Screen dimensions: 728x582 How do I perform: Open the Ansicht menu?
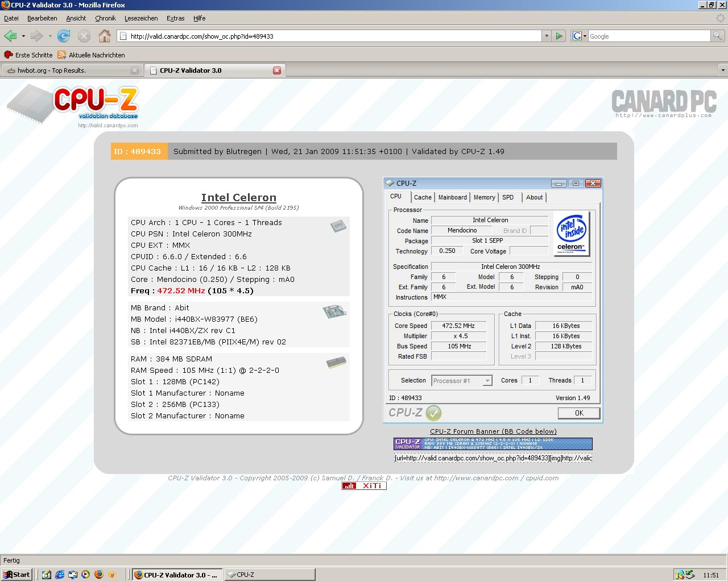[x=76, y=18]
